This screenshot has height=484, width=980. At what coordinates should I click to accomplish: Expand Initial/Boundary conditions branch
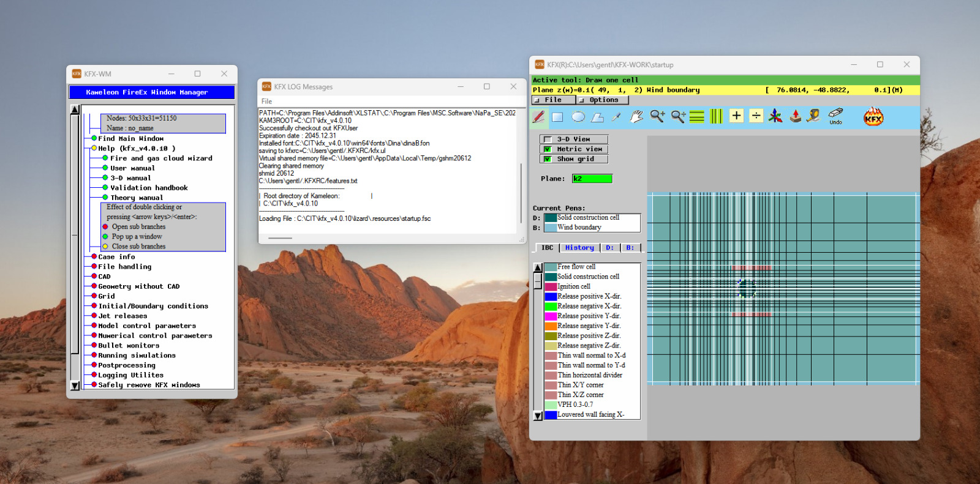pyautogui.click(x=94, y=305)
